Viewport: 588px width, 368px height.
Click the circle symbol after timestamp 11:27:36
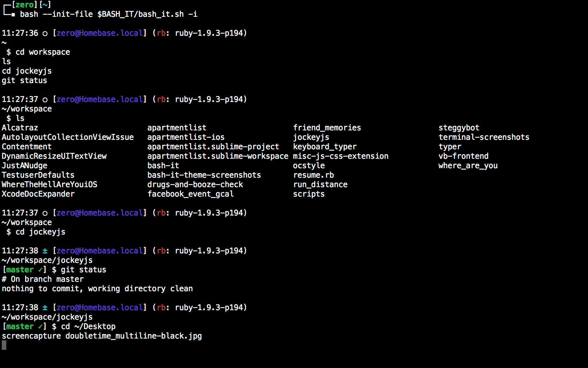pyautogui.click(x=45, y=33)
